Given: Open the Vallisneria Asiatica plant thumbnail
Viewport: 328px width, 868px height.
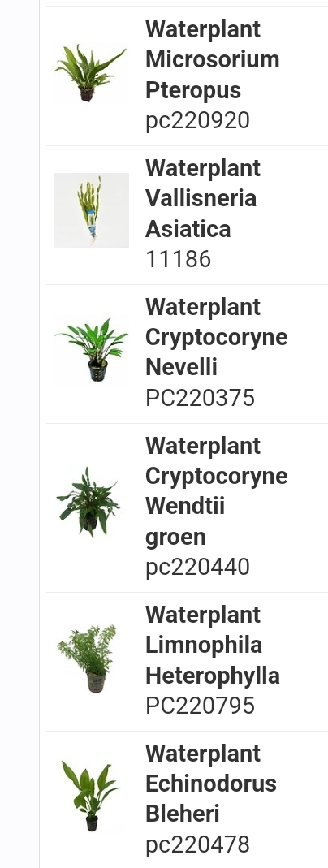Looking at the screenshot, I should pyautogui.click(x=91, y=211).
